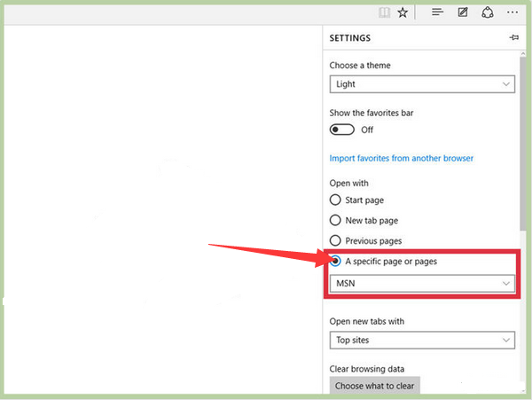Click the settings pane scrollbar thumb
Screen dimensions: 532x400
tap(523, 144)
